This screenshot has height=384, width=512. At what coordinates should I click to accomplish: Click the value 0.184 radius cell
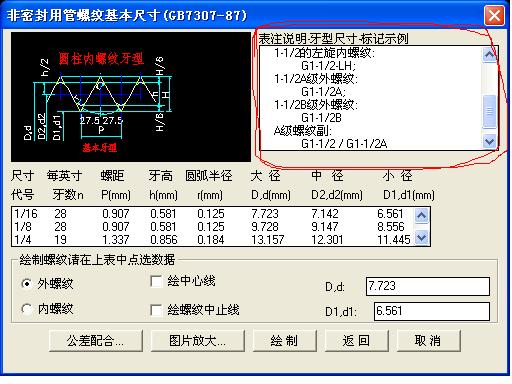tap(211, 240)
